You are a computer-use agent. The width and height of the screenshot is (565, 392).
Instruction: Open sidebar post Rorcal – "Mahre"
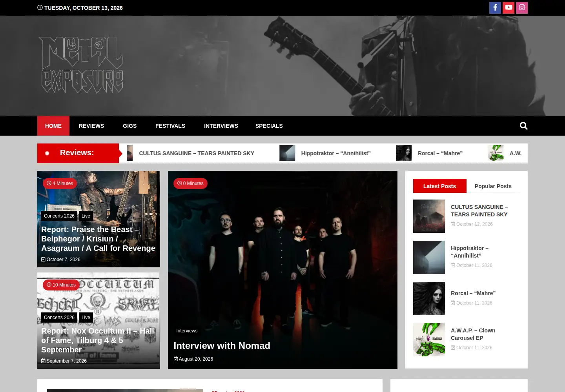[473, 293]
